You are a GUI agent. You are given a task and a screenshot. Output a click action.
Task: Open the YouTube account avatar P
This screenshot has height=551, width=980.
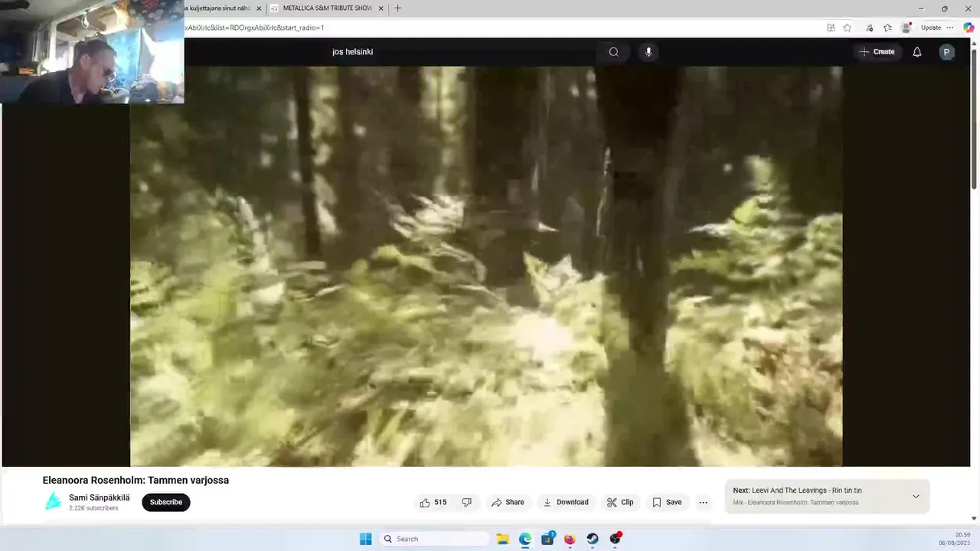click(x=946, y=52)
